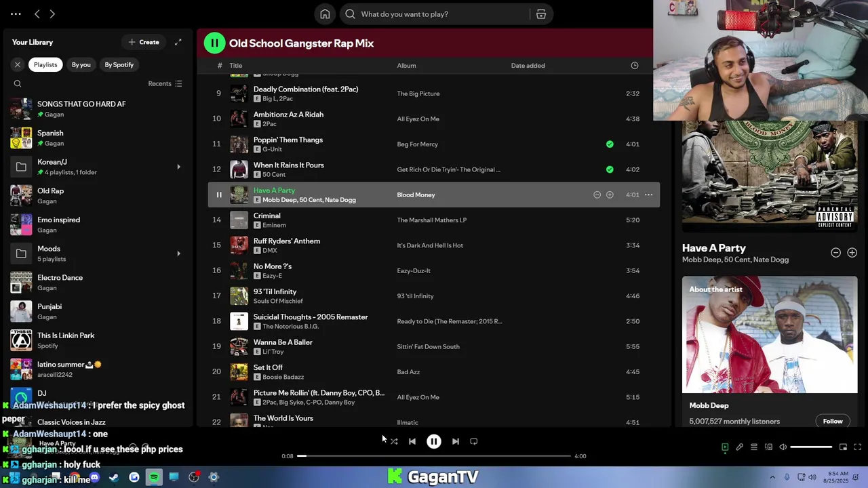This screenshot has height=488, width=868.
Task: Skip to next track
Action: pyautogui.click(x=456, y=441)
